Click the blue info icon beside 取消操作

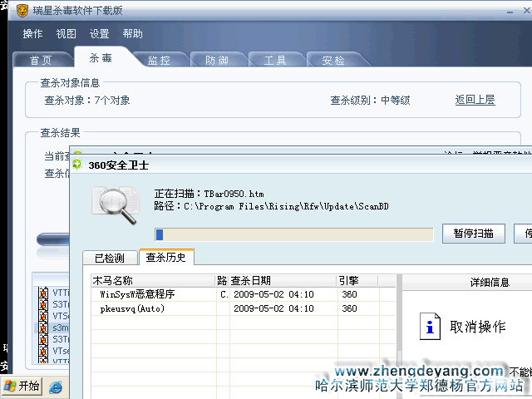[x=430, y=326]
